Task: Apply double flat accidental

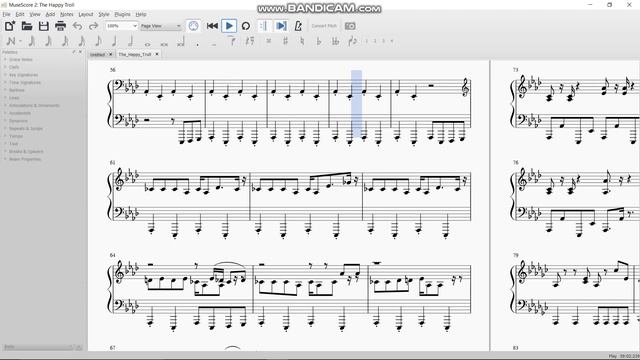Action: tap(336, 41)
